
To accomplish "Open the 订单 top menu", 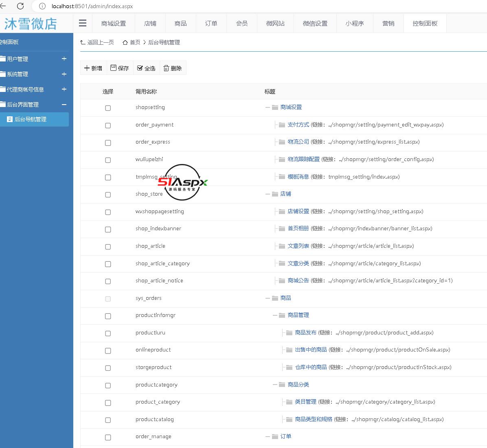I will point(211,23).
